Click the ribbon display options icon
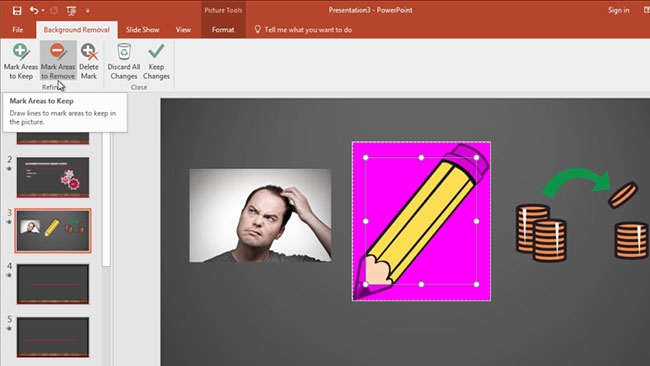Screen dimensions: 650x366 coord(647,10)
